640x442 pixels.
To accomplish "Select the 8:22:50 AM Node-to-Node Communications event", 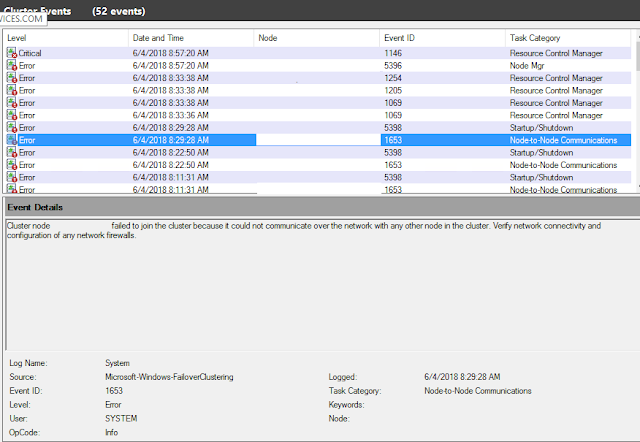I will (x=317, y=165).
